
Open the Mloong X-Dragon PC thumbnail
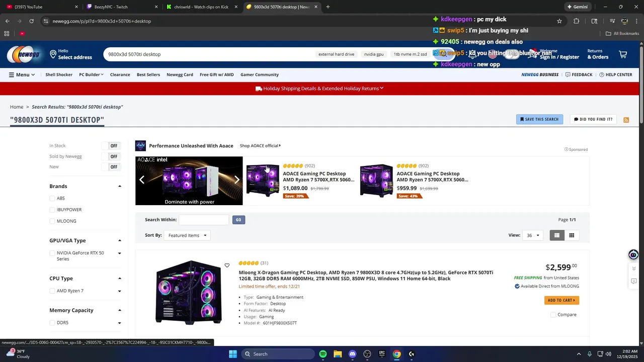click(x=189, y=292)
